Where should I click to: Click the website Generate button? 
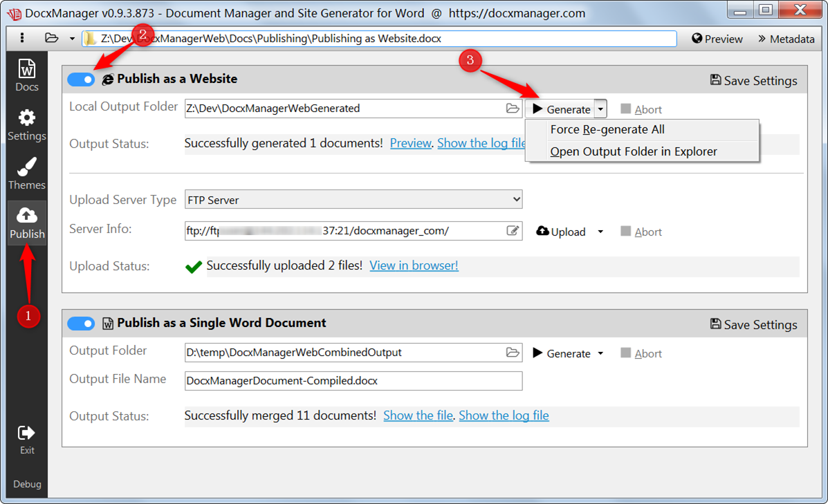pos(560,109)
